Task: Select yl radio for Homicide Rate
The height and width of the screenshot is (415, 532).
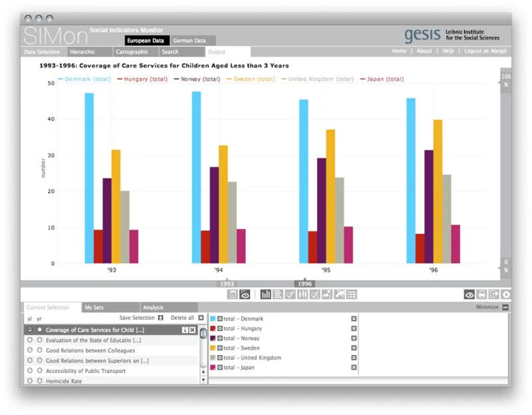Action: coord(30,381)
